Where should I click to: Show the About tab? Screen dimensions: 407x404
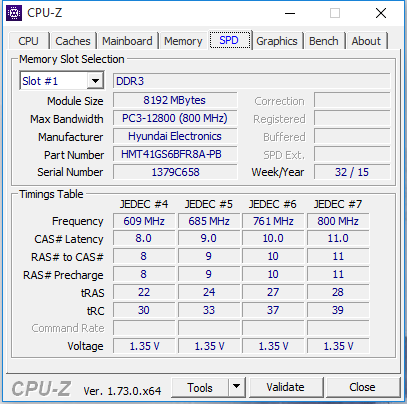(x=366, y=41)
